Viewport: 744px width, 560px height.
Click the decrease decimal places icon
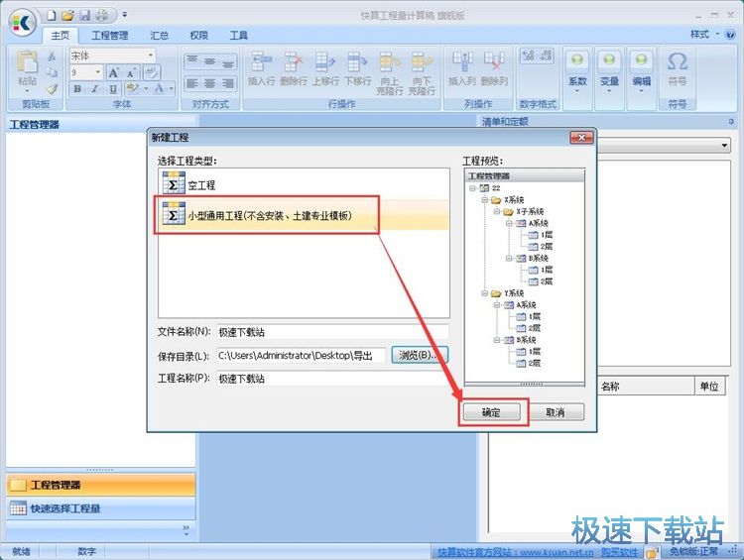[x=547, y=56]
